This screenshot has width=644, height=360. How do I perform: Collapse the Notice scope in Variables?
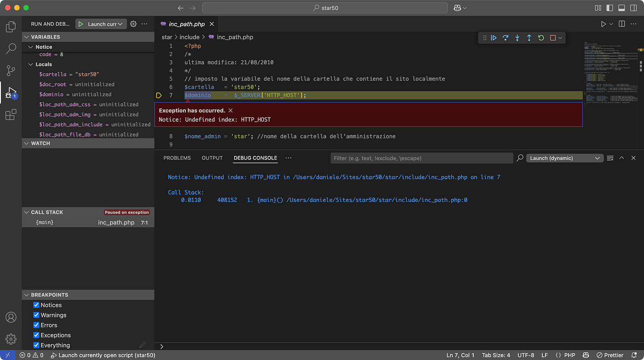(88, 47)
